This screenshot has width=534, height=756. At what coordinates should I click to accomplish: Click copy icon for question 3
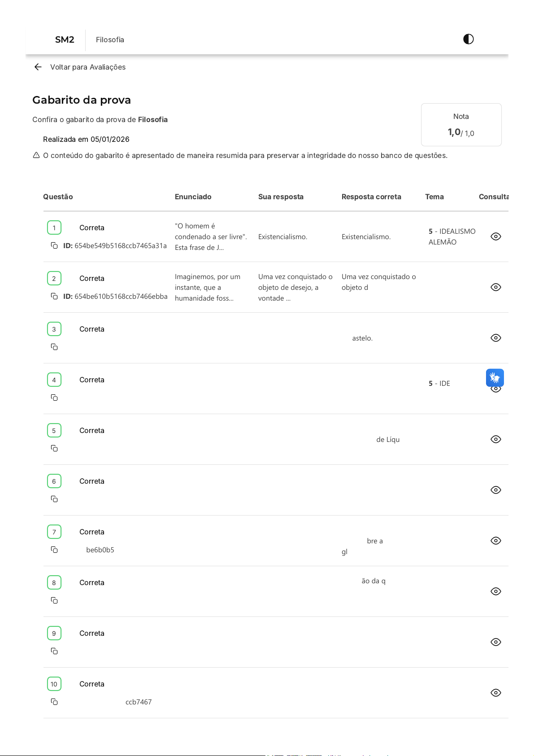pos(54,347)
